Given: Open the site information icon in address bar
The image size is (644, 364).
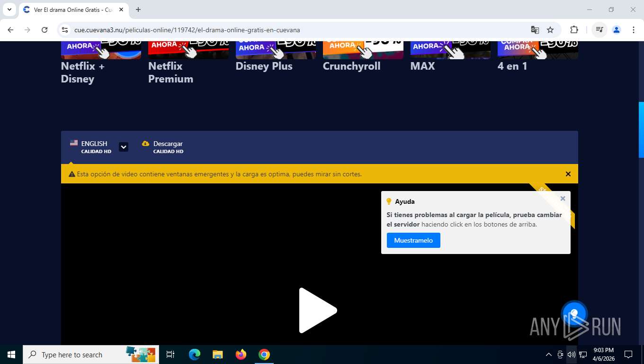Looking at the screenshot, I should [65, 30].
